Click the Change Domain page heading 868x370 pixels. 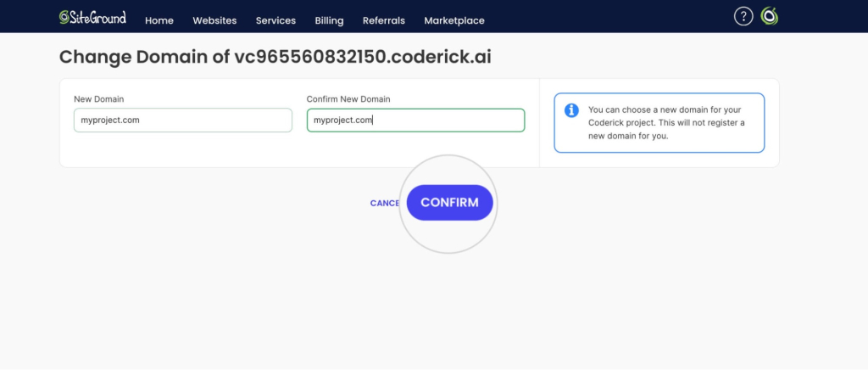pyautogui.click(x=275, y=57)
